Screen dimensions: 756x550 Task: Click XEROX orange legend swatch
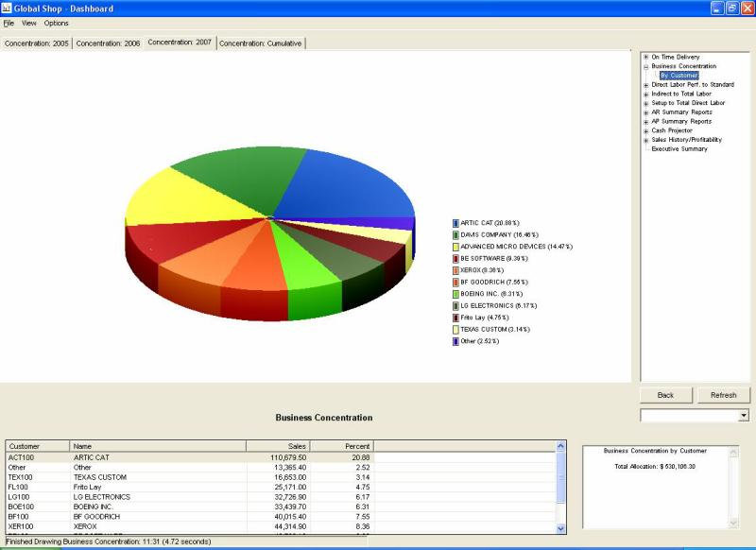(455, 270)
